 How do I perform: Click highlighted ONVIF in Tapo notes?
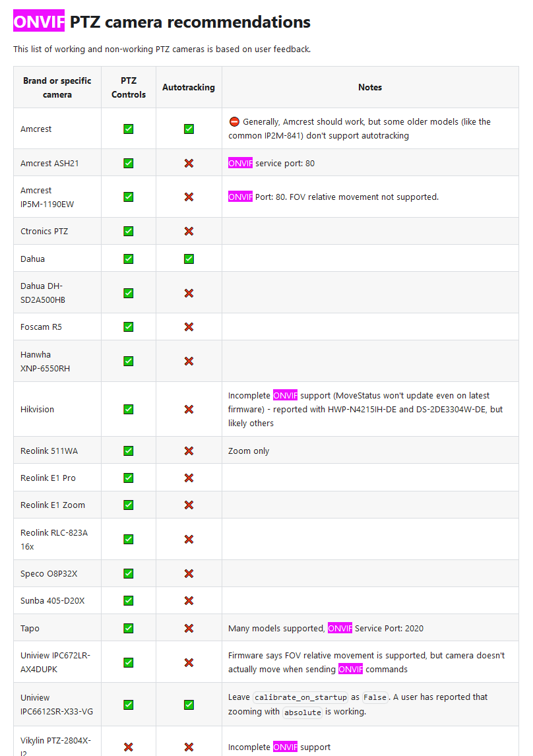tap(340, 628)
